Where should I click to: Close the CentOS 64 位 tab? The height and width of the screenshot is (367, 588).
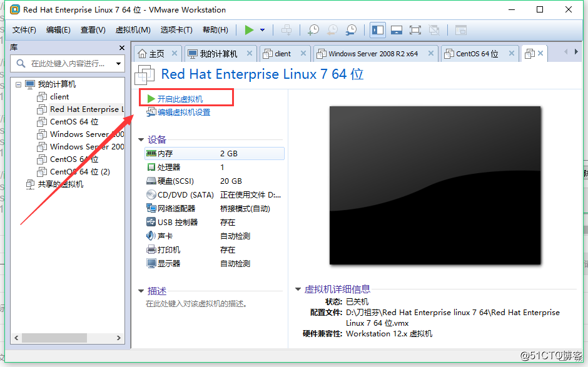point(512,54)
